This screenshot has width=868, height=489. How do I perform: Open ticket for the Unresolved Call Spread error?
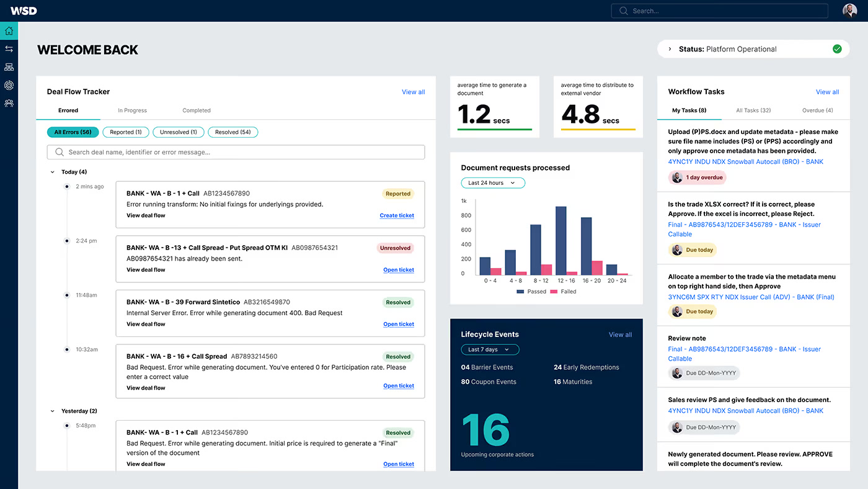pyautogui.click(x=399, y=270)
